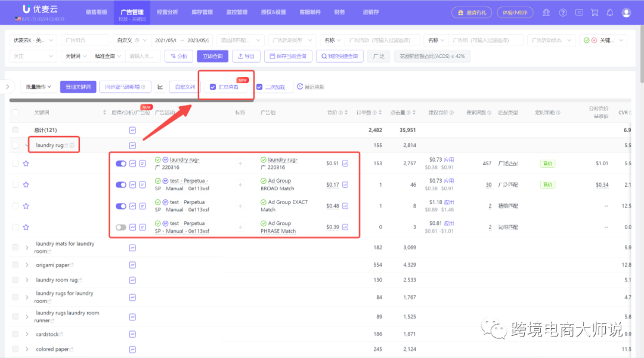Click the 邀请有礼 button
The width and height of the screenshot is (644, 358).
pos(471,11)
